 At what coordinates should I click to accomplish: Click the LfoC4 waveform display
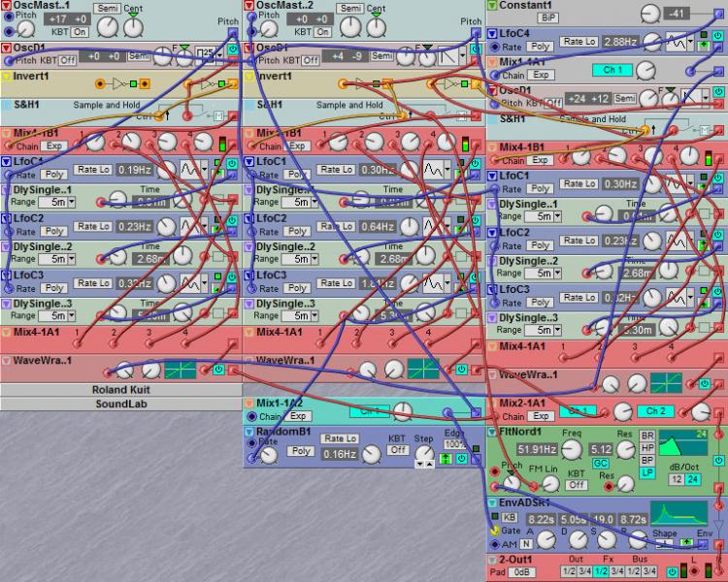point(677,43)
